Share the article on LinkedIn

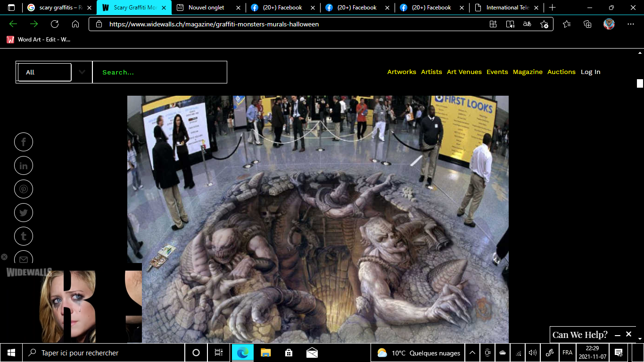pyautogui.click(x=24, y=165)
